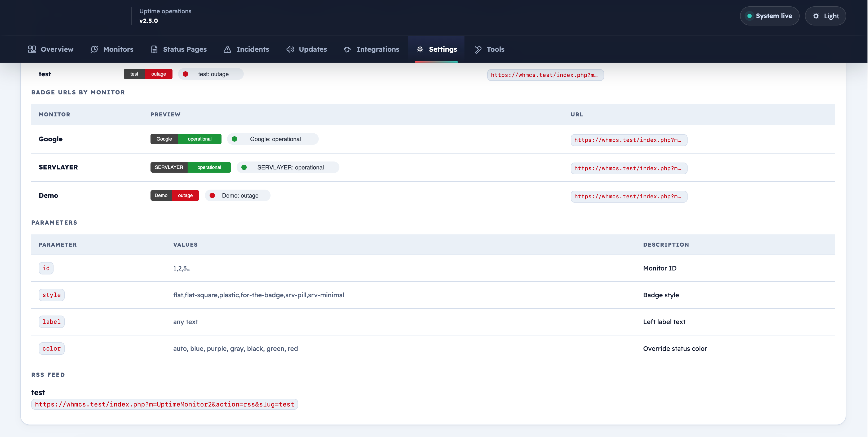The image size is (868, 437).
Task: Click the v2.5.0 version text
Action: pos(149,21)
